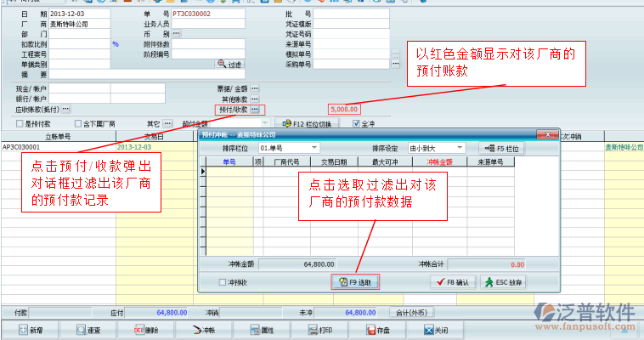The image size is (644, 340).
Task: Click the 厂商代号 column header
Action: pyautogui.click(x=286, y=162)
